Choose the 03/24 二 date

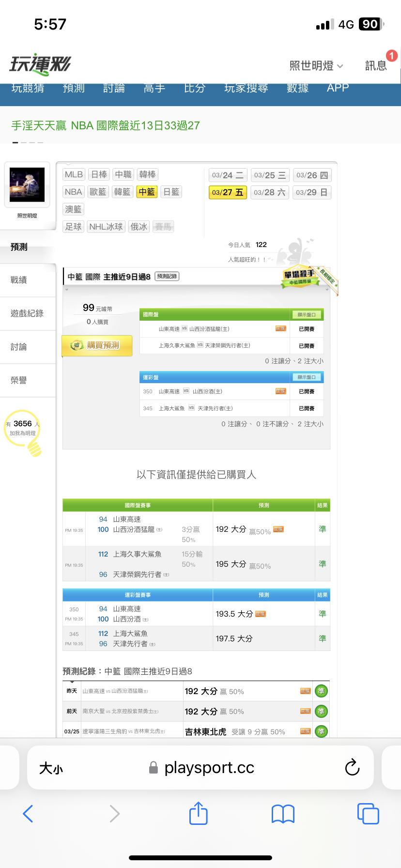click(228, 175)
